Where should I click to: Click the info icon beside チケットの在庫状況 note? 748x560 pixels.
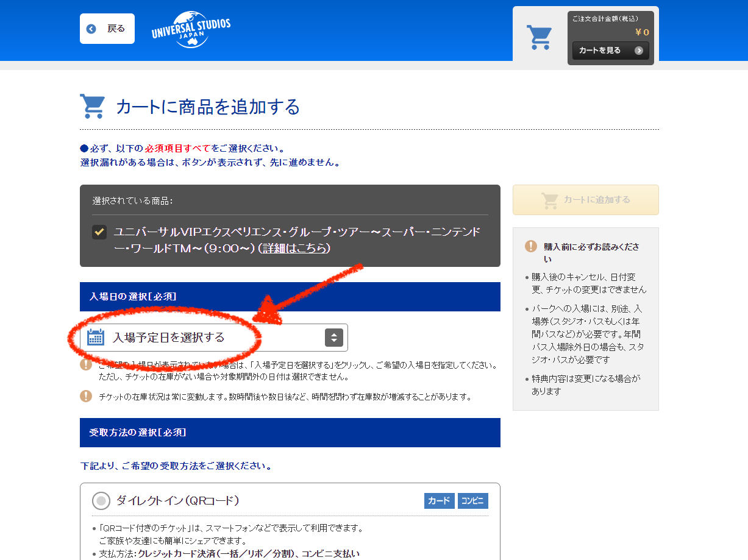pos(86,396)
